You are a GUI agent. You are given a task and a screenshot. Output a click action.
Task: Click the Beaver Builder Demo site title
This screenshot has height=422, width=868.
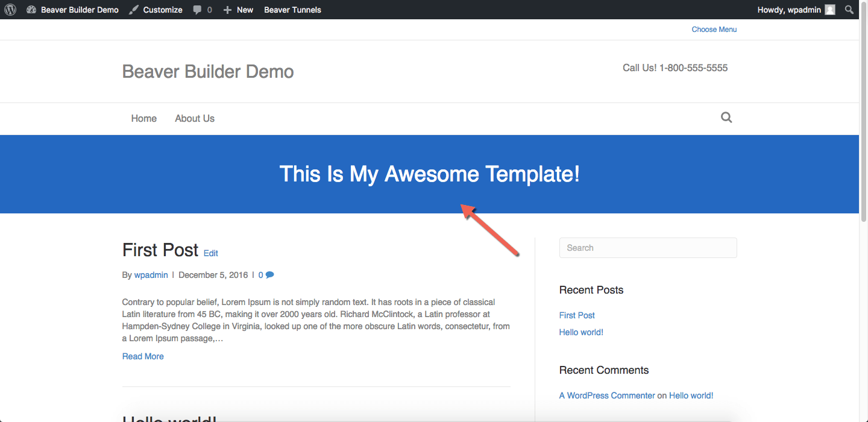point(208,72)
